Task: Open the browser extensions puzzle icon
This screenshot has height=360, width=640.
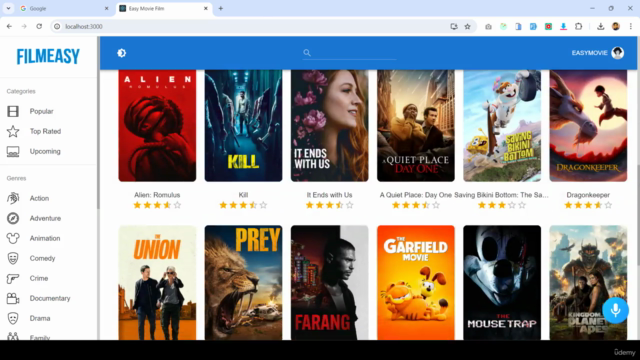Action: [578, 27]
